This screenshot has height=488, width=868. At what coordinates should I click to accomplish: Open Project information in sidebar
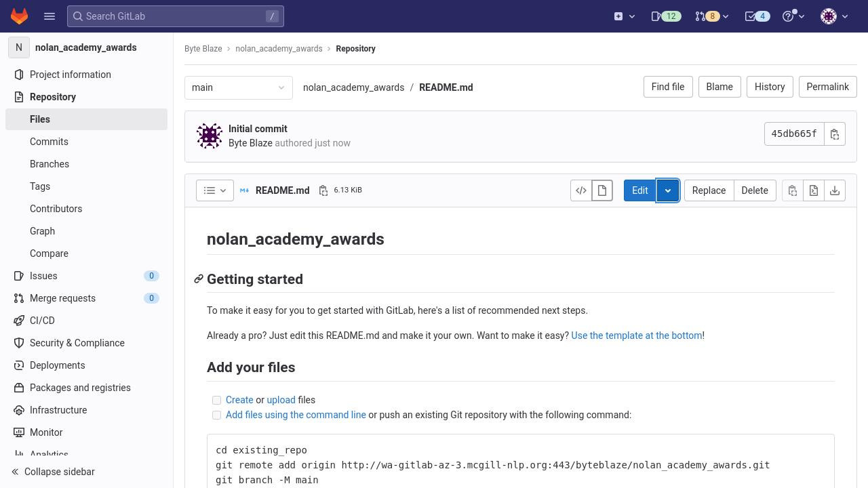pos(87,75)
